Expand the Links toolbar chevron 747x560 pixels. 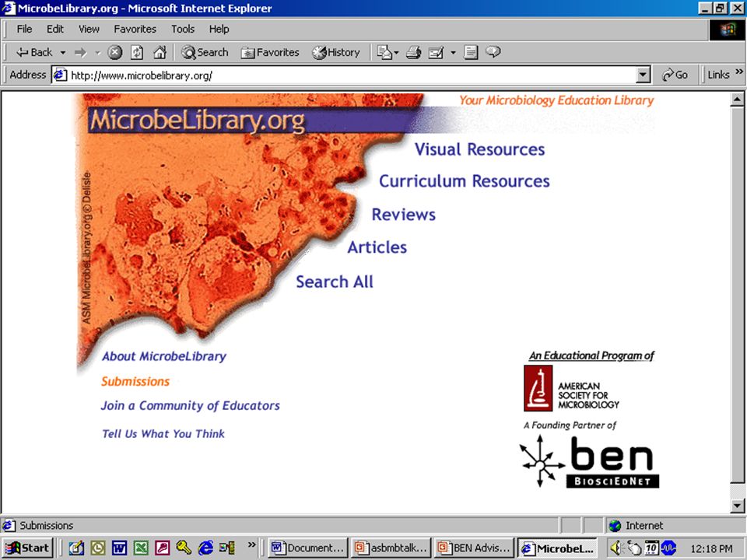click(x=739, y=72)
